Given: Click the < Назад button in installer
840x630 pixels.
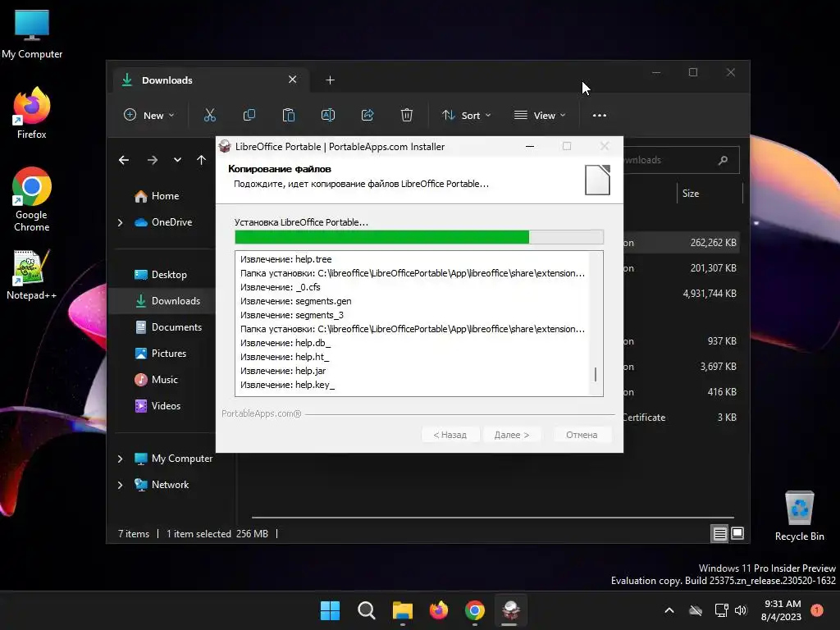Looking at the screenshot, I should 450,435.
